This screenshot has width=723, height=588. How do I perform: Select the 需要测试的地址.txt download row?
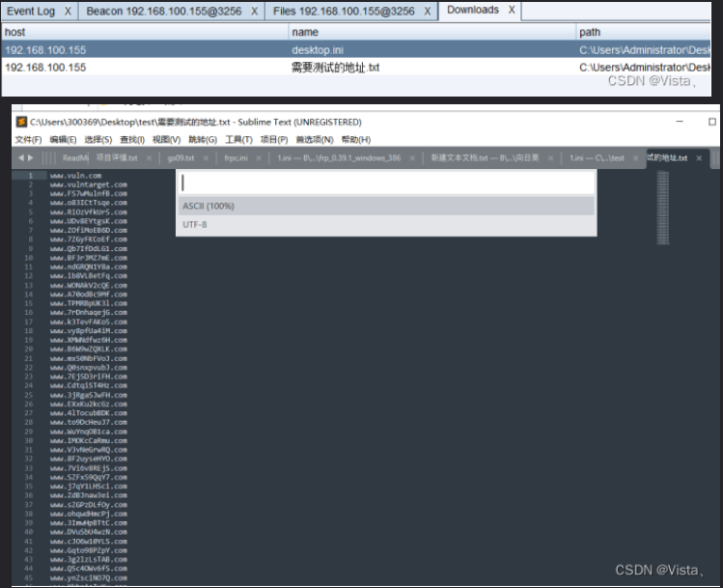[356, 68]
